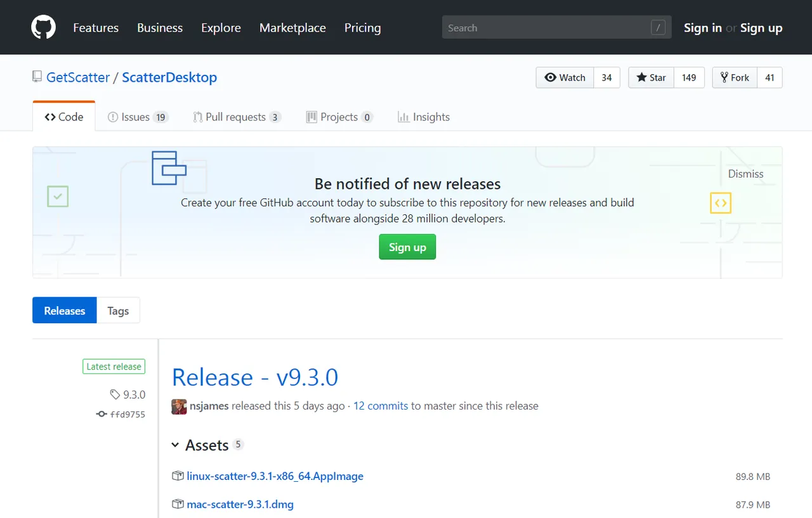The height and width of the screenshot is (518, 812).
Task: Click the stargazers count 149
Action: click(690, 77)
